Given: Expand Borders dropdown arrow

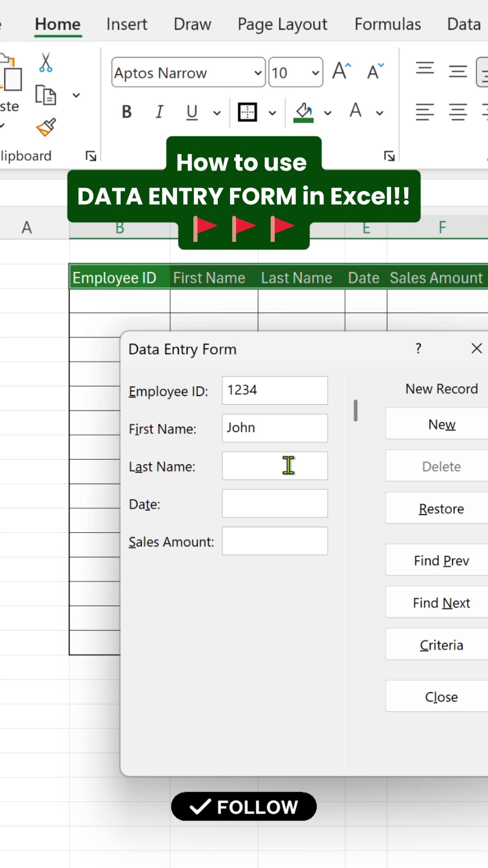Looking at the screenshot, I should click(272, 113).
